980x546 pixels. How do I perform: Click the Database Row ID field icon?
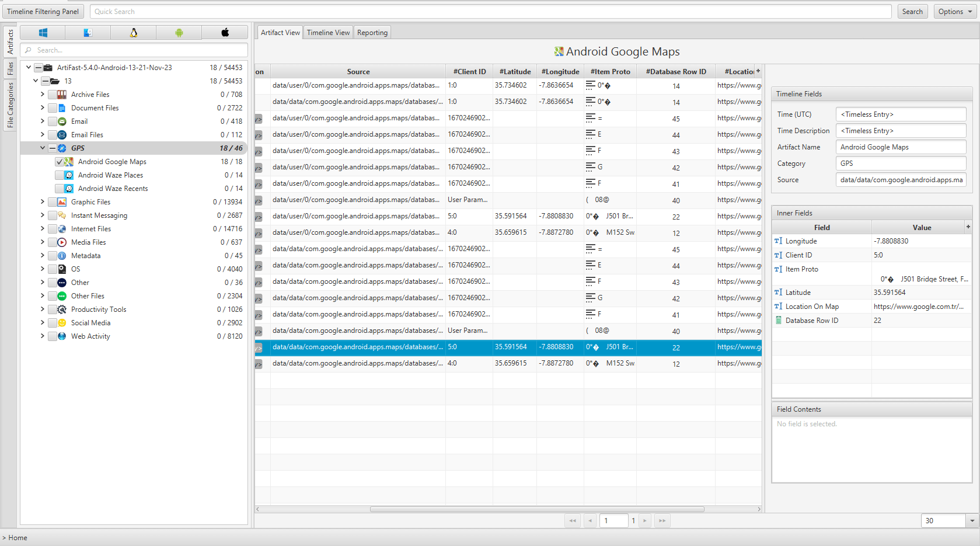778,321
